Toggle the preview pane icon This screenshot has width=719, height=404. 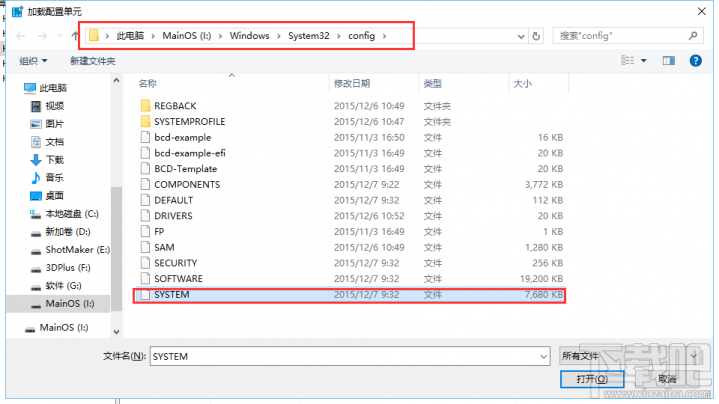click(x=669, y=61)
